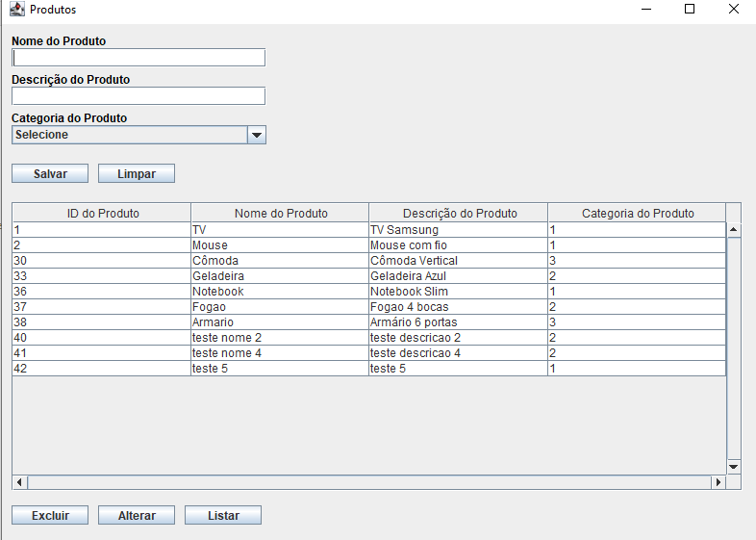Select the teste nome 4 cell

tap(280, 353)
